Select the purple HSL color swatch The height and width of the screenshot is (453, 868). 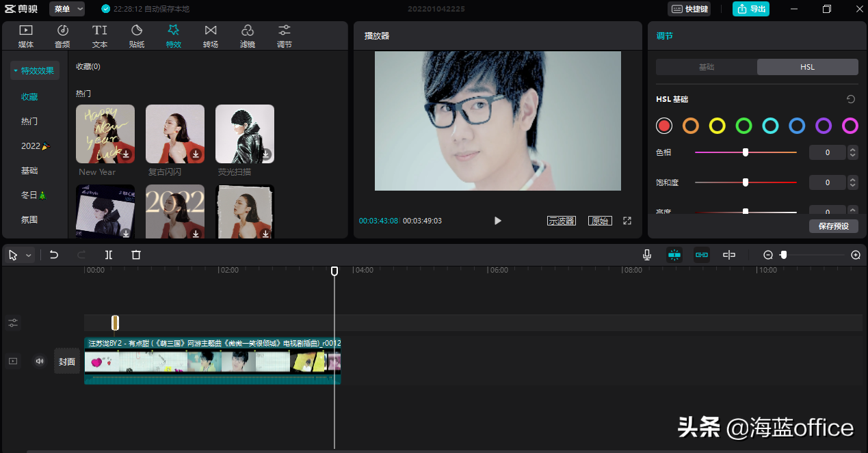pyautogui.click(x=824, y=126)
